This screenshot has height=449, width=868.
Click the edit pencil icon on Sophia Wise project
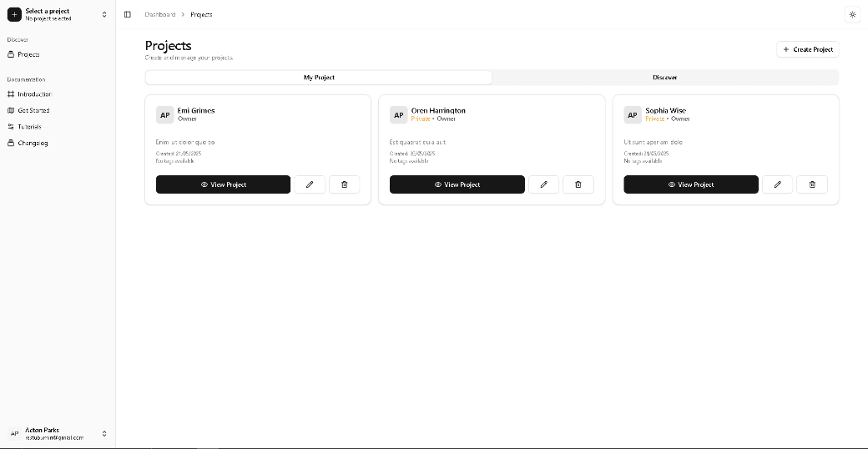[x=777, y=184]
